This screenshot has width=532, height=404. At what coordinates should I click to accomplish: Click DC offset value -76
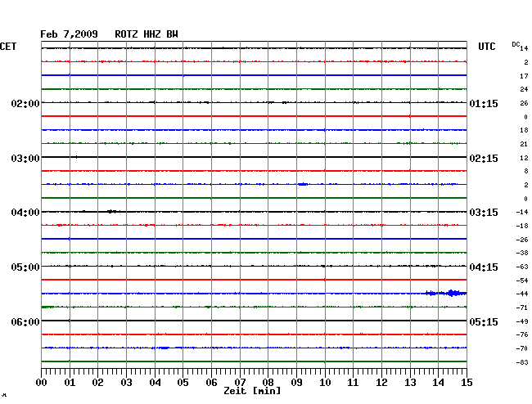(x=522, y=334)
